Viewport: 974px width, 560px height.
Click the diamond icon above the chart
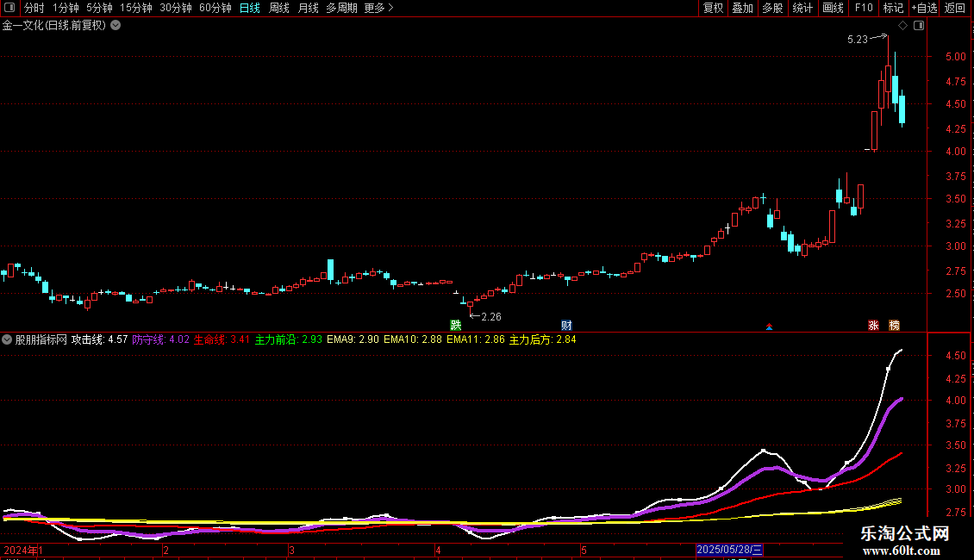pos(902,26)
